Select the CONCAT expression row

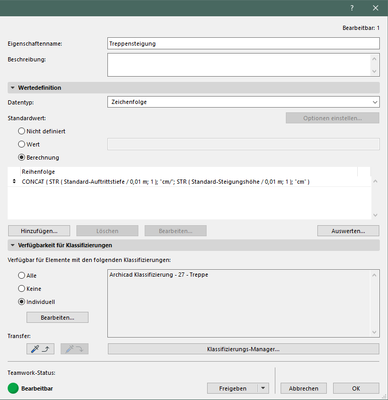pos(189,182)
